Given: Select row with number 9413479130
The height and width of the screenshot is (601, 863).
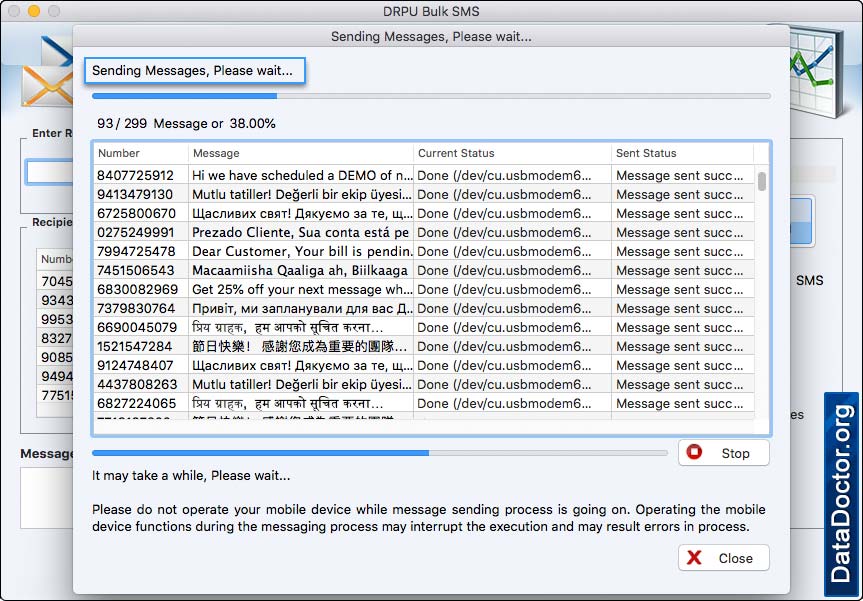Looking at the screenshot, I should coord(424,194).
